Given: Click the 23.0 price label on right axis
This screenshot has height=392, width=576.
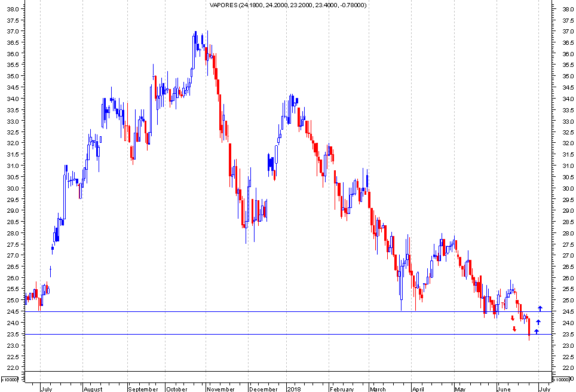Looking at the screenshot, I should pyautogui.click(x=568, y=346).
